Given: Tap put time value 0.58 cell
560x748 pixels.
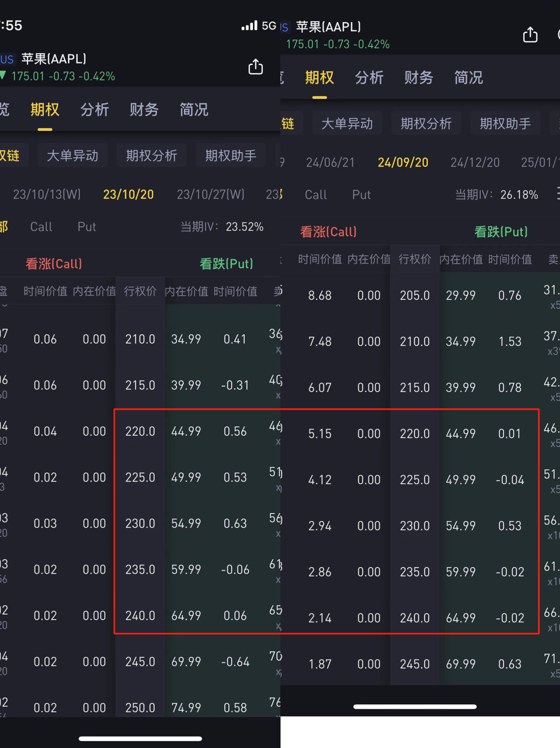Looking at the screenshot, I should pyautogui.click(x=235, y=708).
